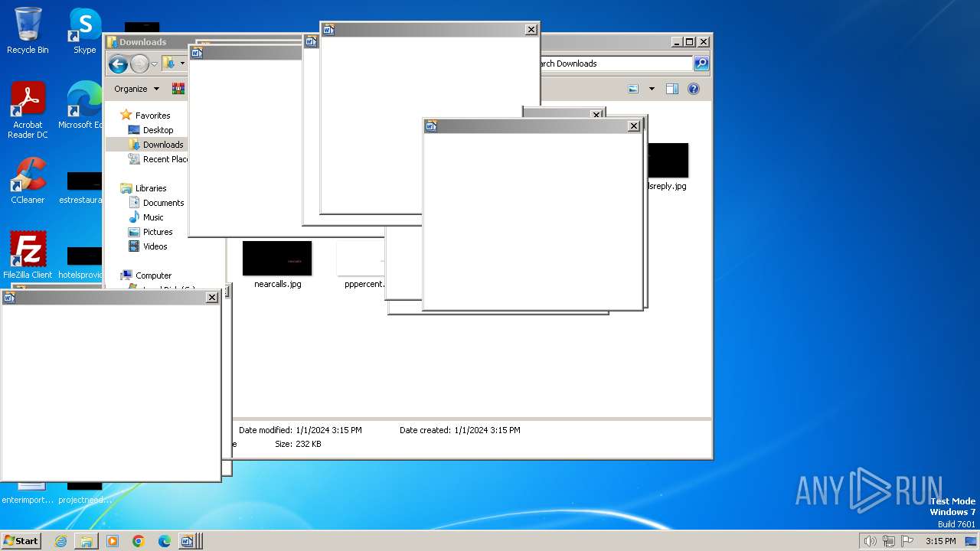This screenshot has width=980, height=551.
Task: Launch CCleaner from the desktop
Action: tap(28, 181)
